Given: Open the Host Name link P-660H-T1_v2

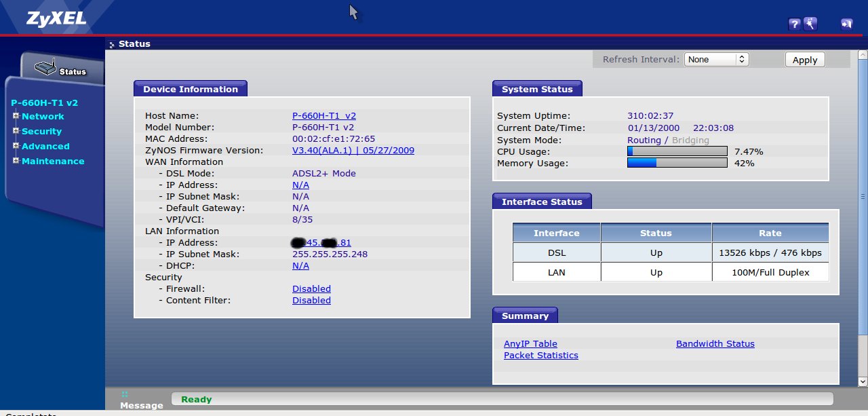Looking at the screenshot, I should pyautogui.click(x=324, y=116).
